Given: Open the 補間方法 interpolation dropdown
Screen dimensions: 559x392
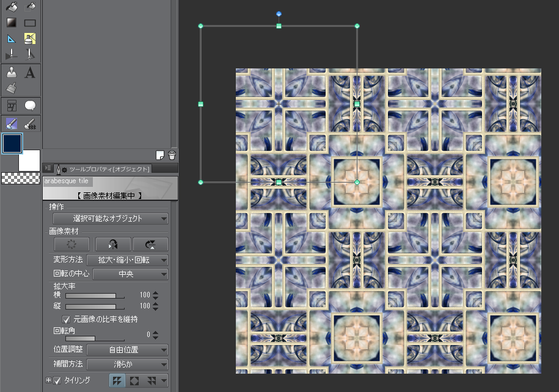Looking at the screenshot, I should [x=127, y=365].
